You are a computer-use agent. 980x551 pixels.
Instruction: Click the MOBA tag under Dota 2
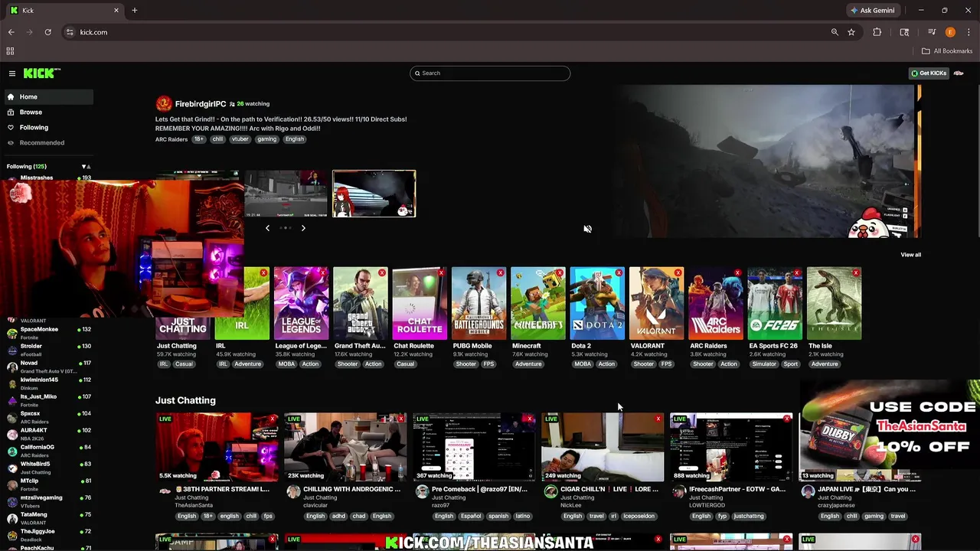point(583,364)
